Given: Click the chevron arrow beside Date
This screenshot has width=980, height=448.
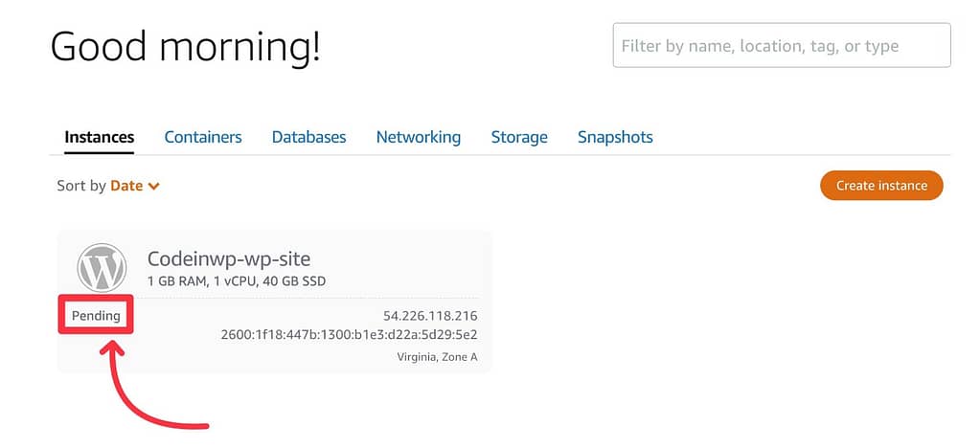Looking at the screenshot, I should [153, 187].
